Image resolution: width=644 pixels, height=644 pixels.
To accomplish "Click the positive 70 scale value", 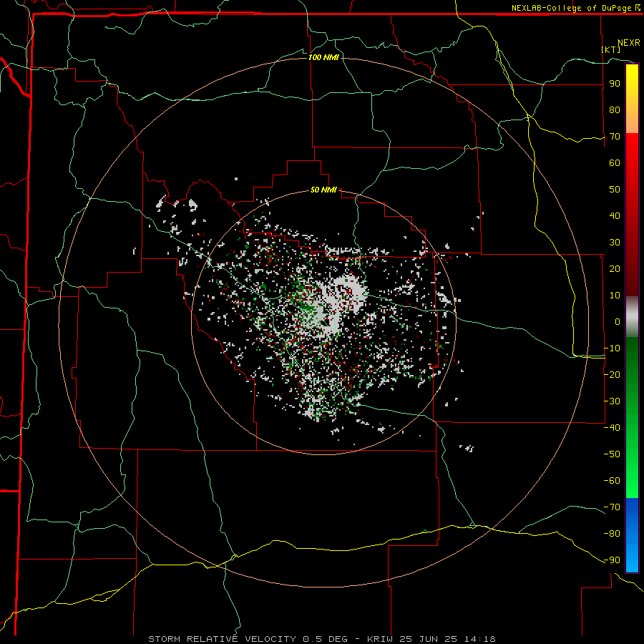I will (615, 137).
